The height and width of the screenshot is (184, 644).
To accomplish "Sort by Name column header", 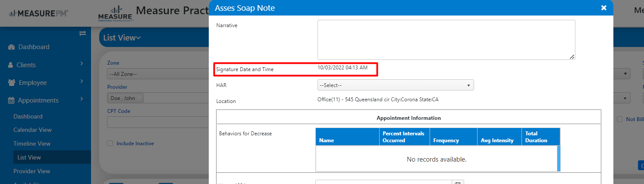I will (x=348, y=137).
